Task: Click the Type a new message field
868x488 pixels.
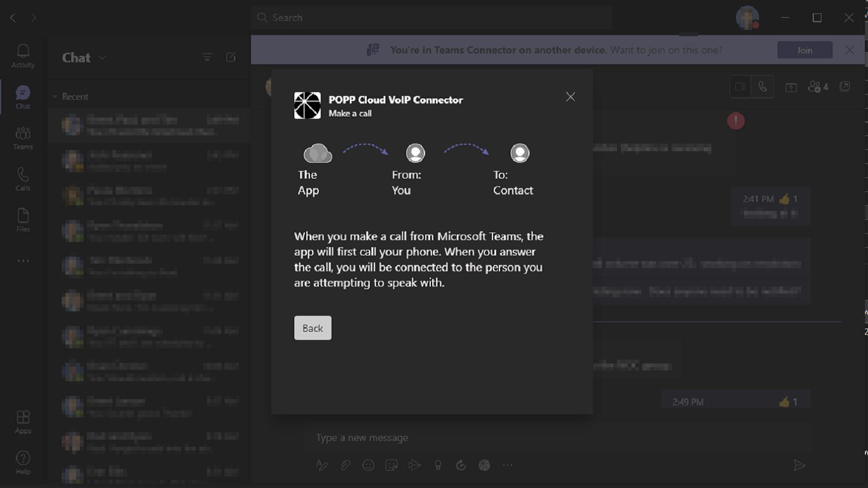Action: (556, 438)
